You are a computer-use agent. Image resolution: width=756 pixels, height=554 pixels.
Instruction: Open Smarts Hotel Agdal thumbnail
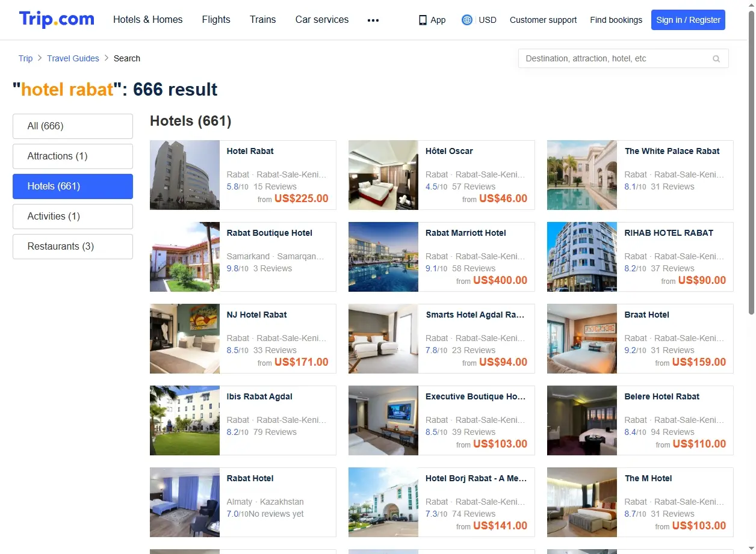point(383,339)
